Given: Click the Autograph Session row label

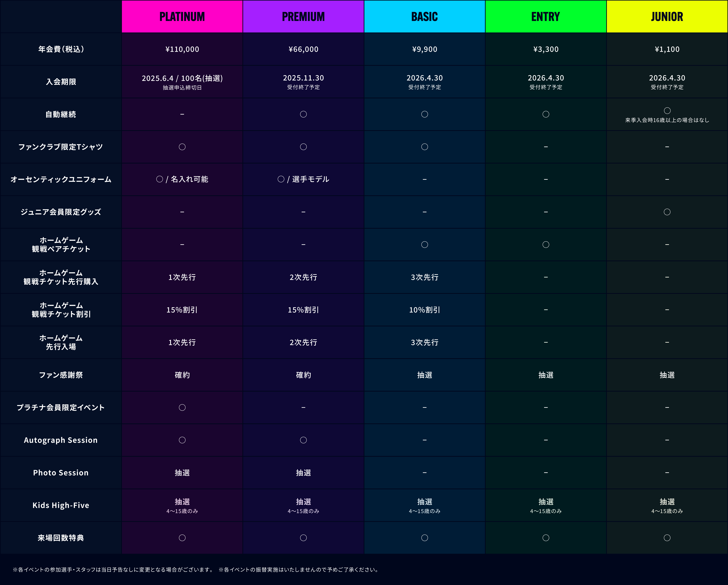Looking at the screenshot, I should point(61,440).
